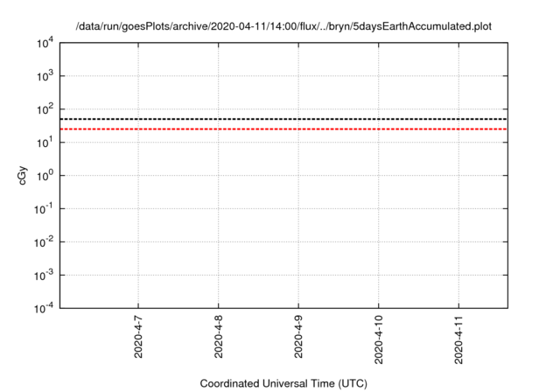
Task: Click the 10^0 y-axis tick label
Action: coord(45,176)
